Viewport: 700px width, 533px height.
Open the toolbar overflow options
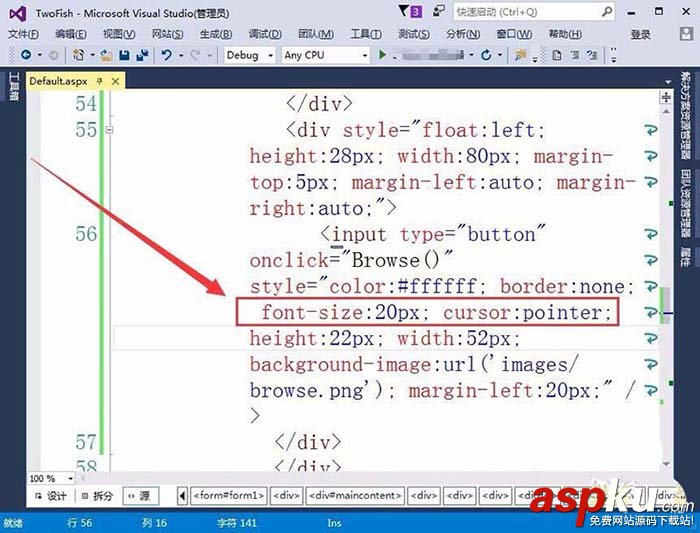(x=613, y=55)
